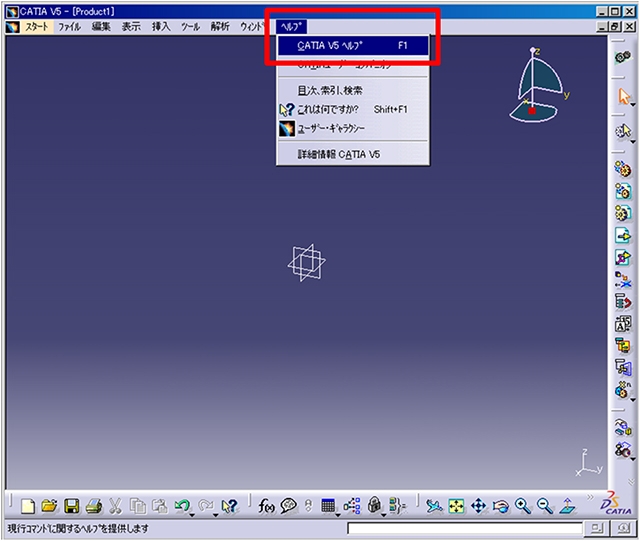
Task: Open the 編集 menu
Action: (x=101, y=27)
